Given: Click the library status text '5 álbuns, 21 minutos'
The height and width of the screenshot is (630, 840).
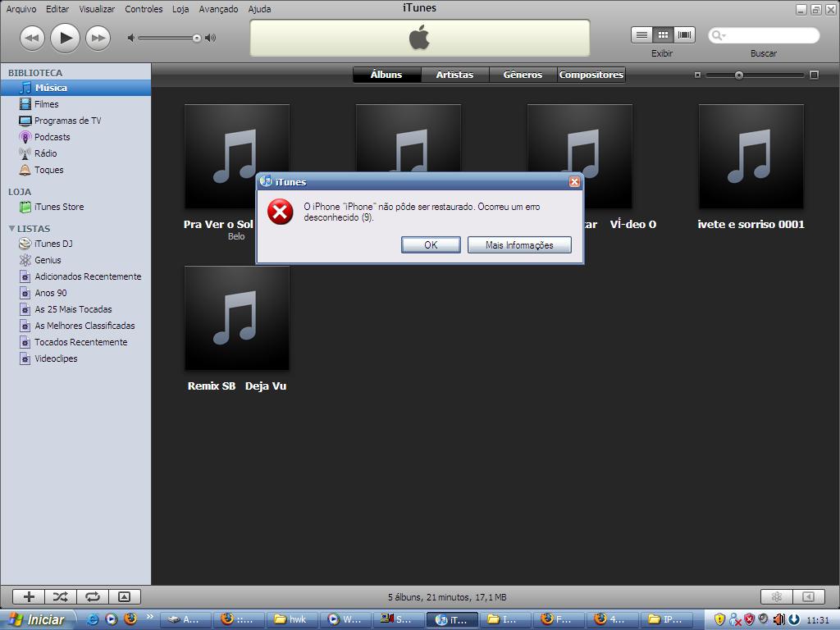Looking at the screenshot, I should point(447,597).
